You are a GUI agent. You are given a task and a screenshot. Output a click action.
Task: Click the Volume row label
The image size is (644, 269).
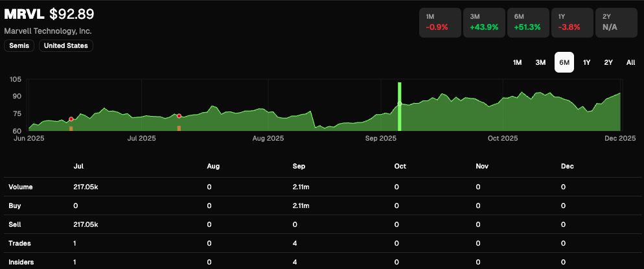click(21, 187)
